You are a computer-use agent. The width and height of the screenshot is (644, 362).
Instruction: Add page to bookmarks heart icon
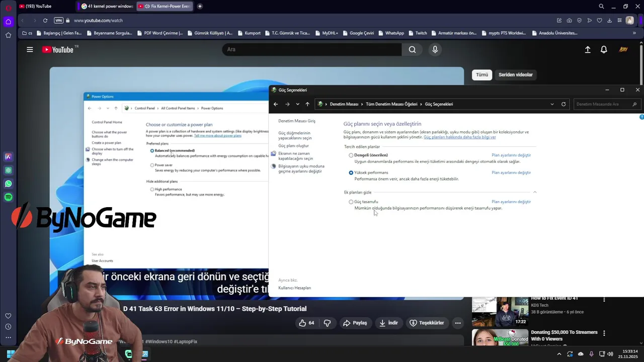tap(599, 21)
